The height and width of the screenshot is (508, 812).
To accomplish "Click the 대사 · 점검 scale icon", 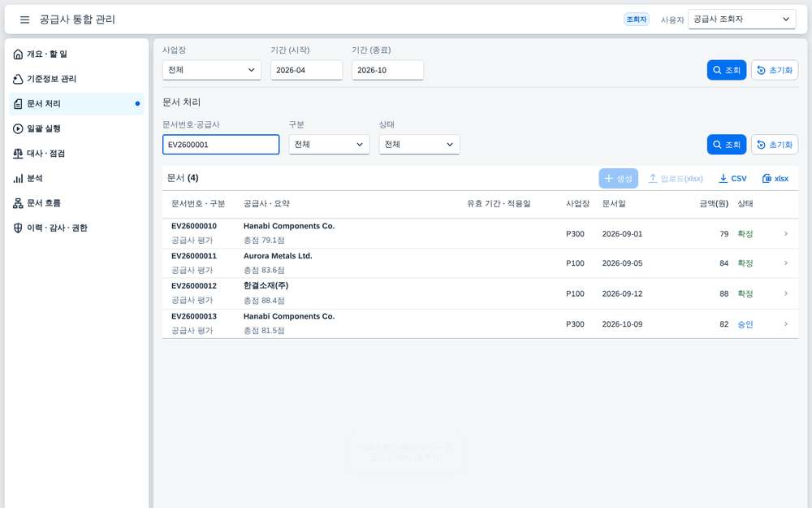I will click(x=18, y=154).
